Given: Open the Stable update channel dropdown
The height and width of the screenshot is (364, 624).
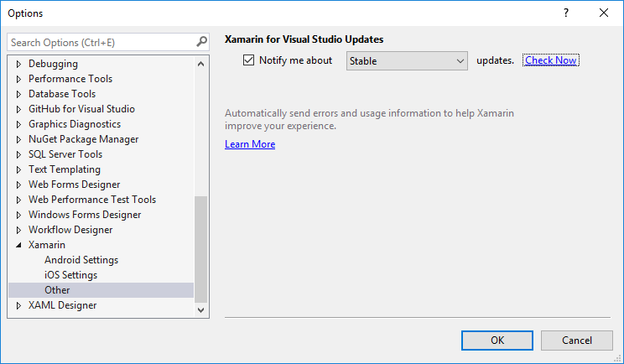Looking at the screenshot, I should click(407, 61).
